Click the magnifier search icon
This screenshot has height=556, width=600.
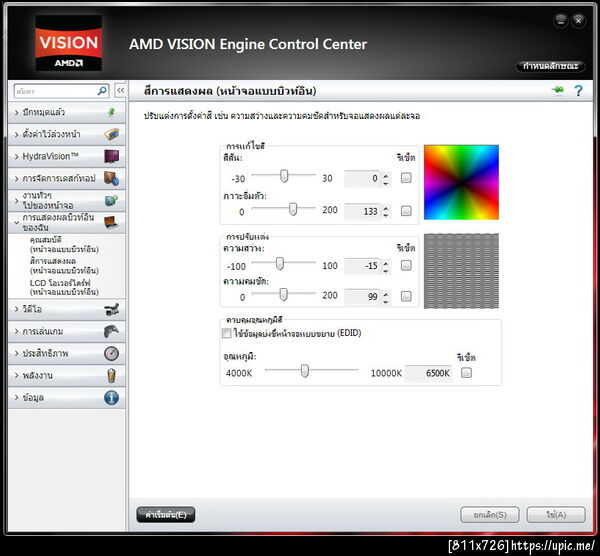pos(102,91)
